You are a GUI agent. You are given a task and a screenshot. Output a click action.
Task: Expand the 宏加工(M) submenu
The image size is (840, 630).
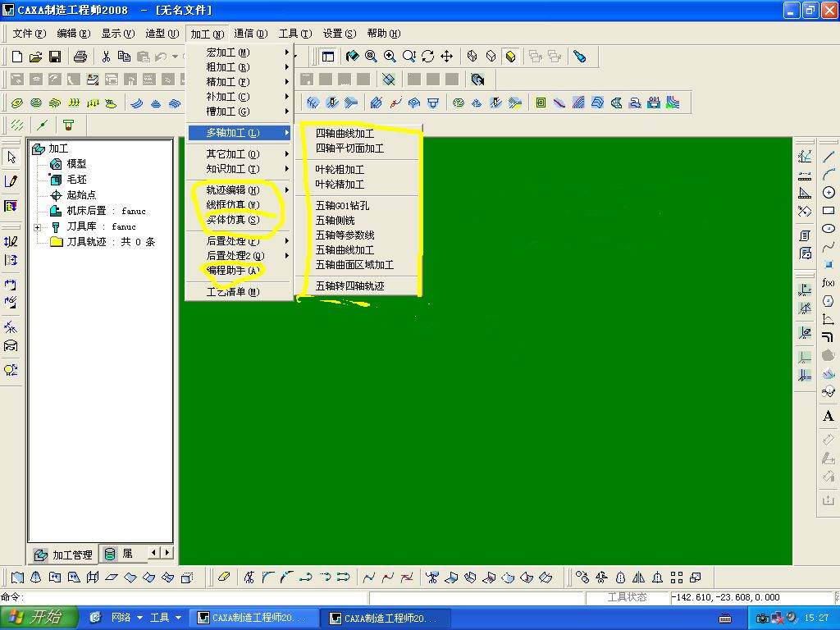pyautogui.click(x=239, y=52)
